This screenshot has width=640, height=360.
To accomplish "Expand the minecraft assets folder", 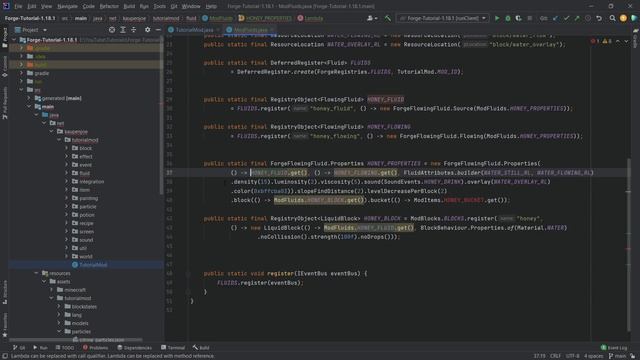I will (52, 290).
